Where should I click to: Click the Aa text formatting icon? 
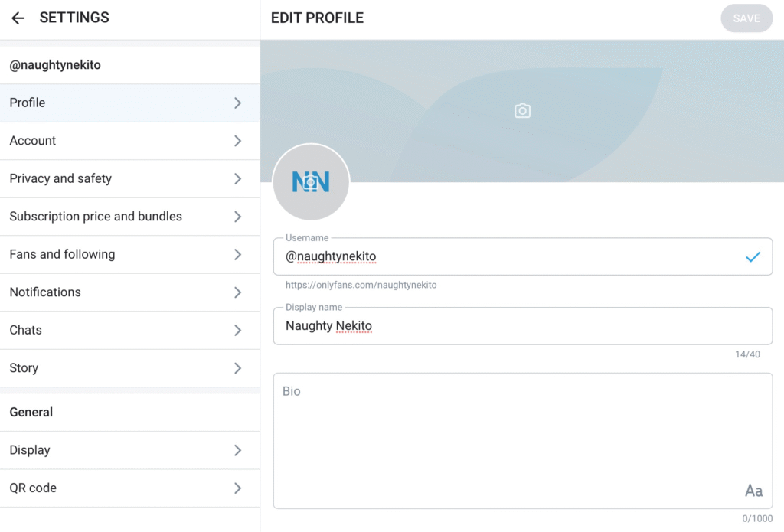pyautogui.click(x=753, y=491)
